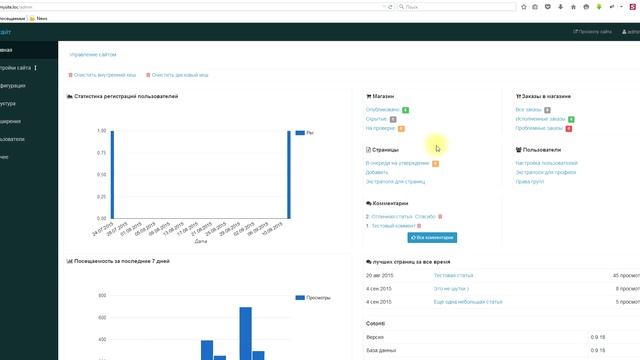640x360 pixels.
Task: Click the browser address bar
Action: click(x=190, y=7)
